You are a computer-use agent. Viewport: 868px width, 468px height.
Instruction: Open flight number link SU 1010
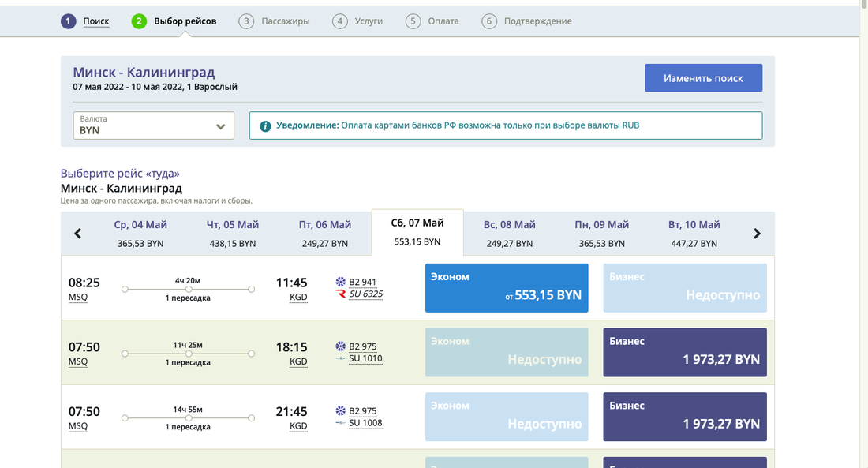coord(365,358)
